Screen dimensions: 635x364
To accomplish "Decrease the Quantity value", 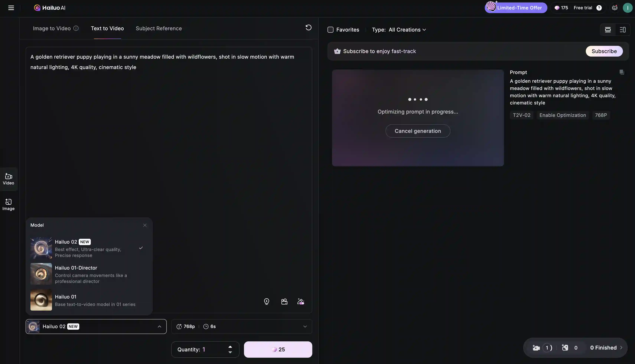I will point(230,352).
